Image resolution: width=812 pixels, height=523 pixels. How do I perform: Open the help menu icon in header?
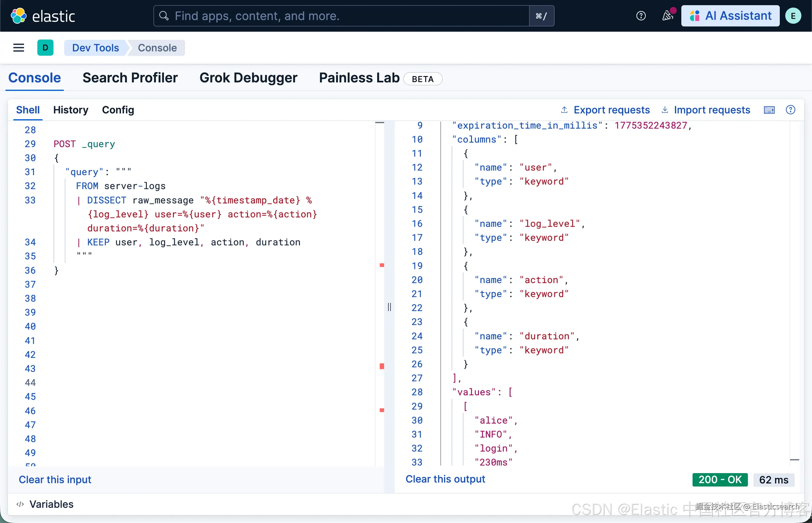click(641, 16)
